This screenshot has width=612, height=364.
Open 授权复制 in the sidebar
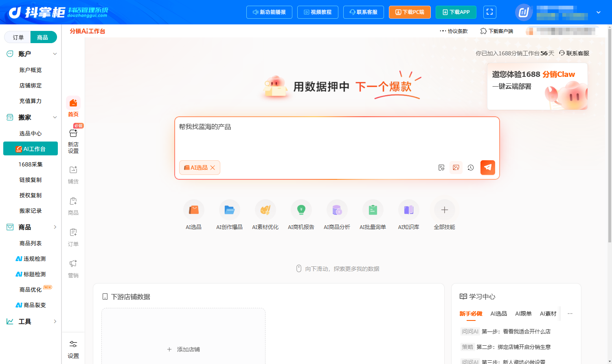[31, 195]
